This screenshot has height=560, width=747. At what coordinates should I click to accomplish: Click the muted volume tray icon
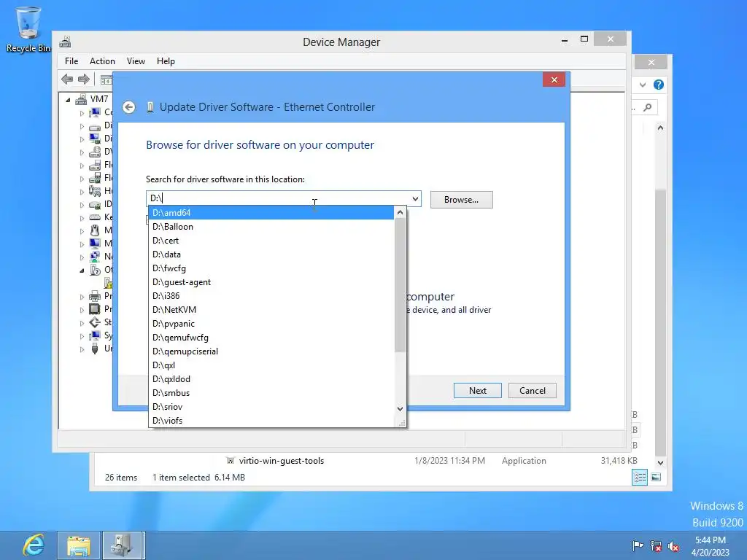tap(673, 546)
